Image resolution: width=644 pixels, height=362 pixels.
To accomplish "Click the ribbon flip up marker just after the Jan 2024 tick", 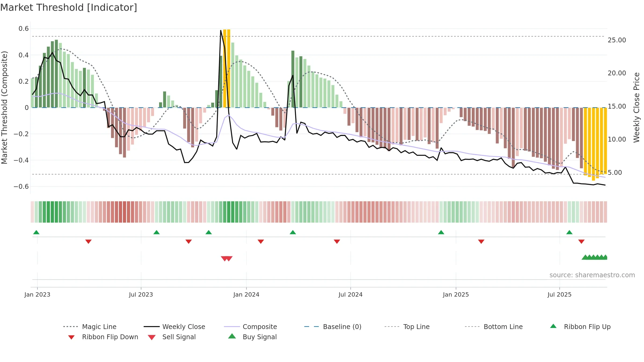I will pos(293,232).
